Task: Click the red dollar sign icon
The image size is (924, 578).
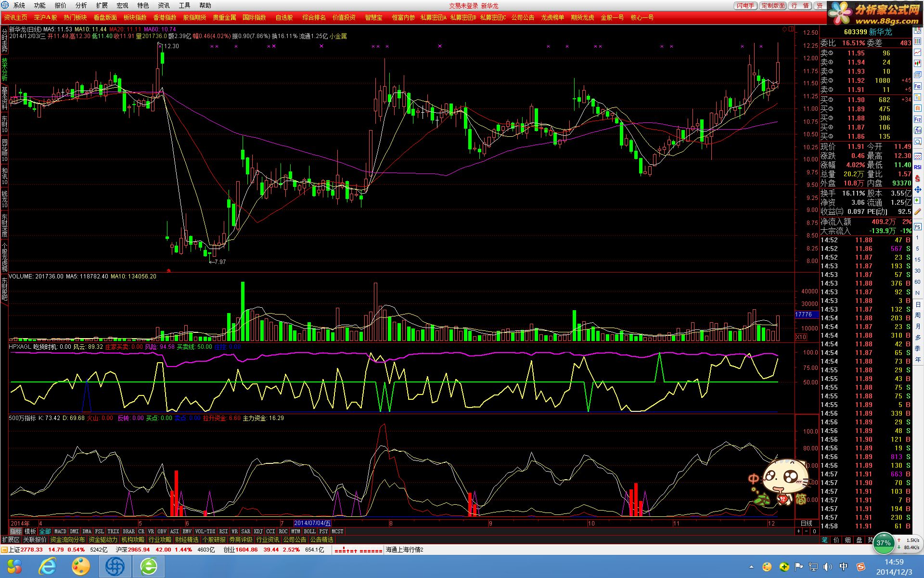Action: (917, 178)
